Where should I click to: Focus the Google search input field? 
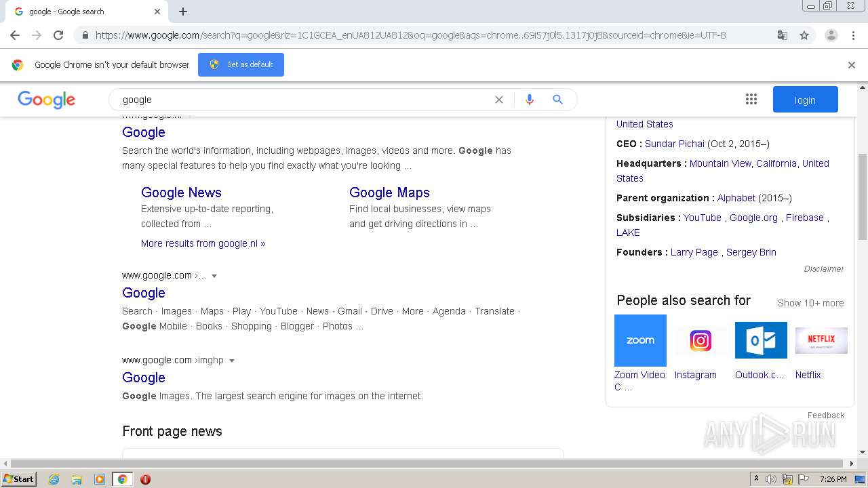(x=305, y=100)
